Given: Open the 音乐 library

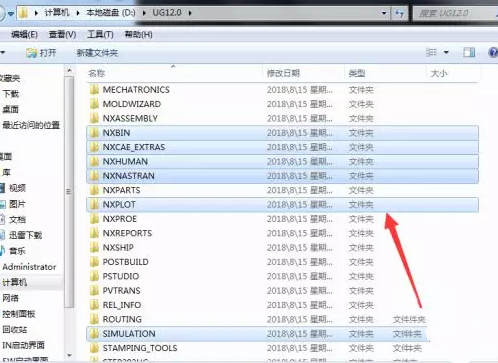Looking at the screenshot, I should tap(17, 251).
